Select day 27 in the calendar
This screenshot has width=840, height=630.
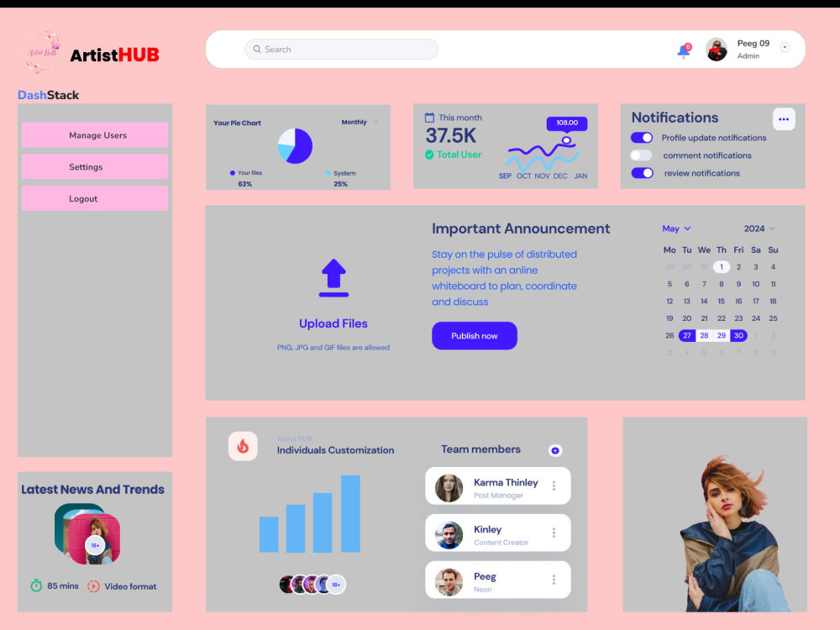click(x=687, y=335)
